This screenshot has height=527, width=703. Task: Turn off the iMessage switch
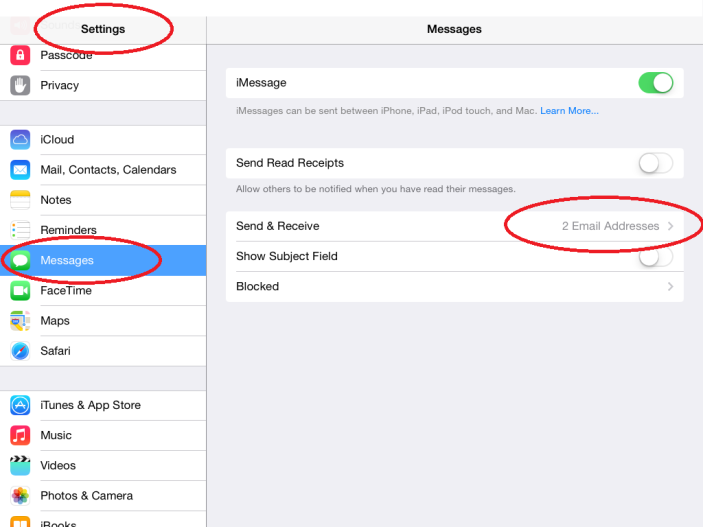[x=656, y=83]
